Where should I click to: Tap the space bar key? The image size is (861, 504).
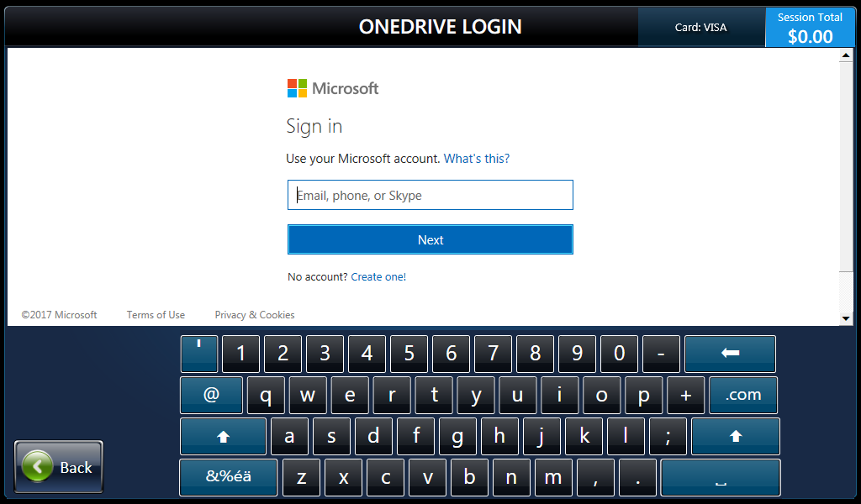[x=721, y=478]
